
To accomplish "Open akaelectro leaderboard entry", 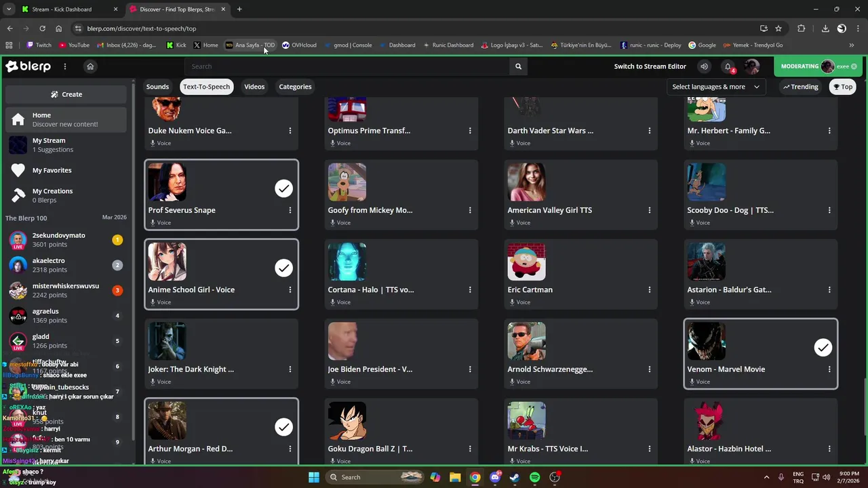I will coord(66,265).
